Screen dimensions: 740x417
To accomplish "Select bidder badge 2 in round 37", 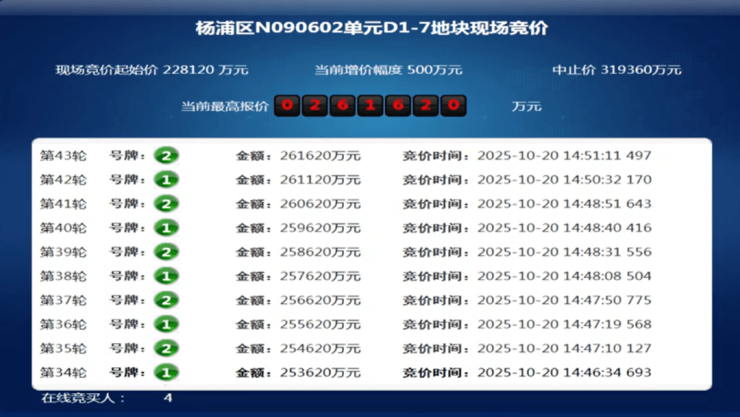I will [x=166, y=300].
